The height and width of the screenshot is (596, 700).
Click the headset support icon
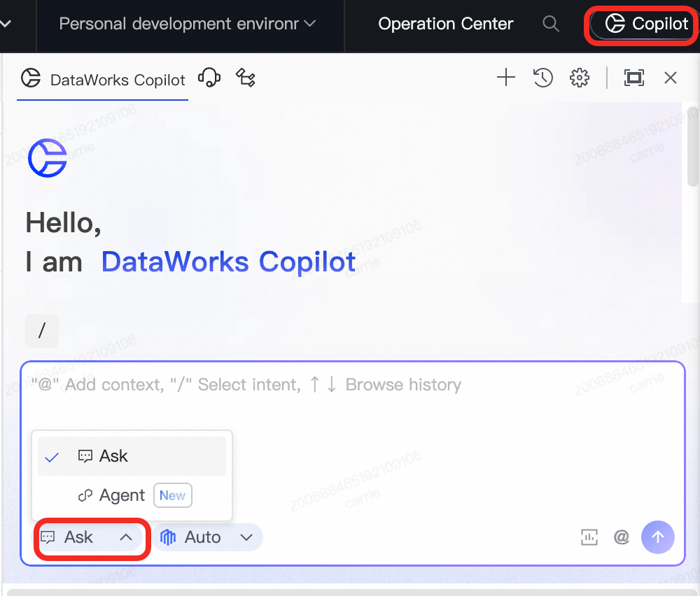(x=209, y=78)
